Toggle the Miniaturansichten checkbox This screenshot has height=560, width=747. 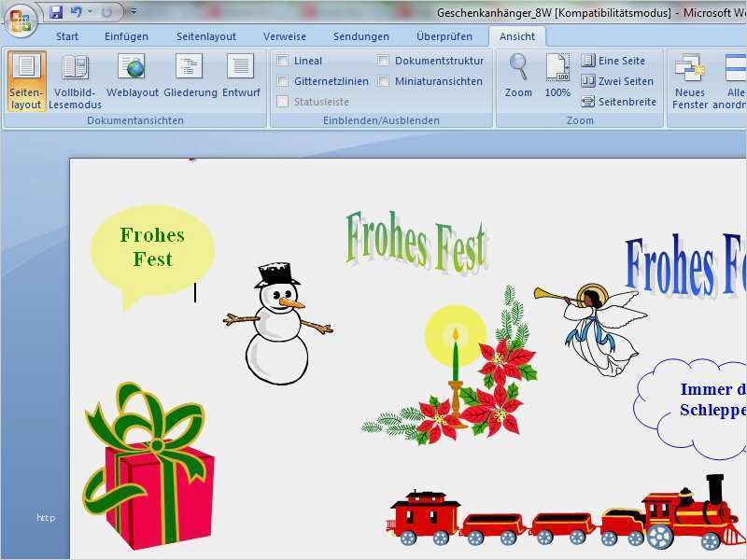pyautogui.click(x=384, y=81)
